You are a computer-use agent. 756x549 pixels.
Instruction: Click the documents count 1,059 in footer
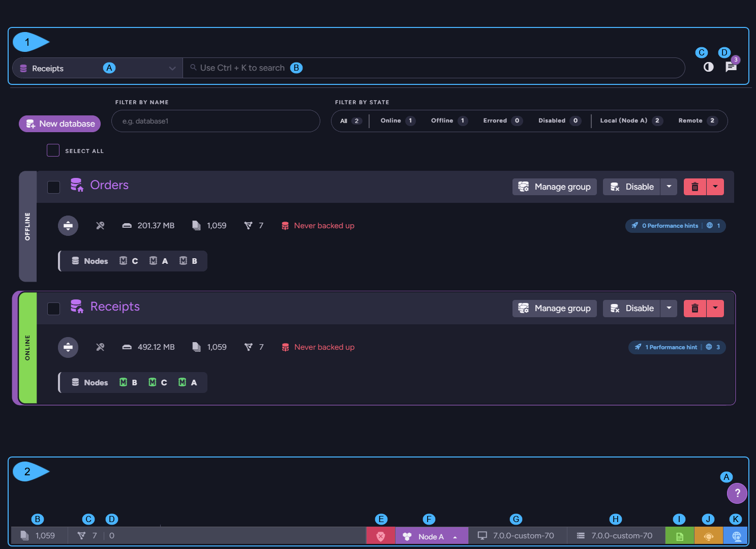pos(38,536)
